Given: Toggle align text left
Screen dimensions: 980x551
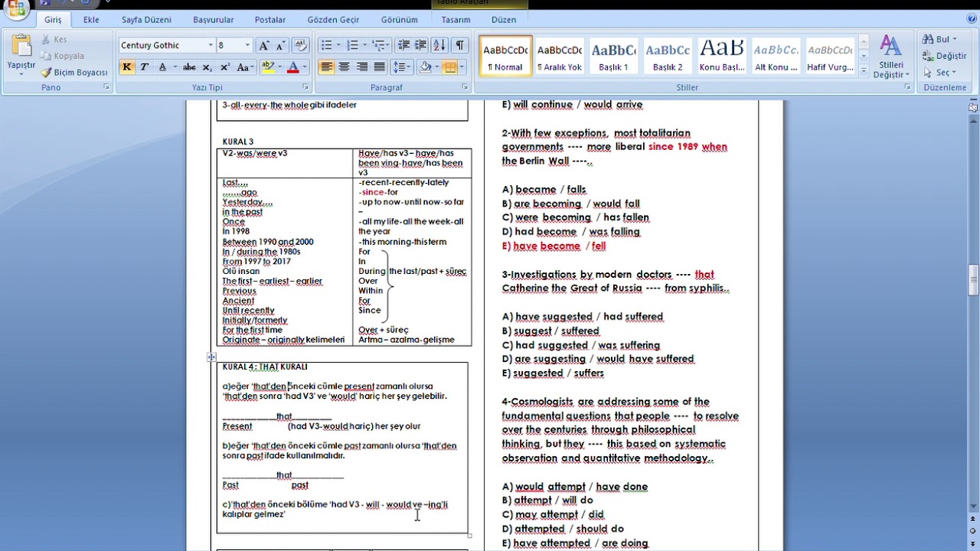Looking at the screenshot, I should point(327,67).
